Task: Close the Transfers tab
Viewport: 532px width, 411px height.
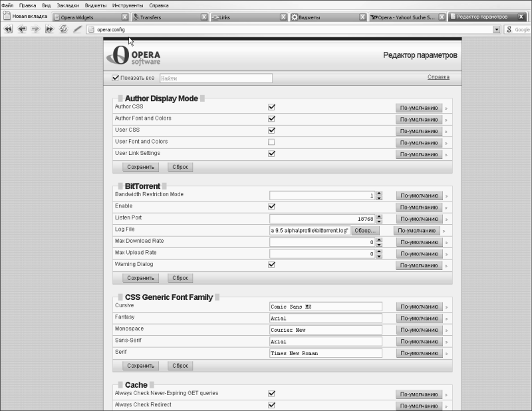Action: [204, 17]
